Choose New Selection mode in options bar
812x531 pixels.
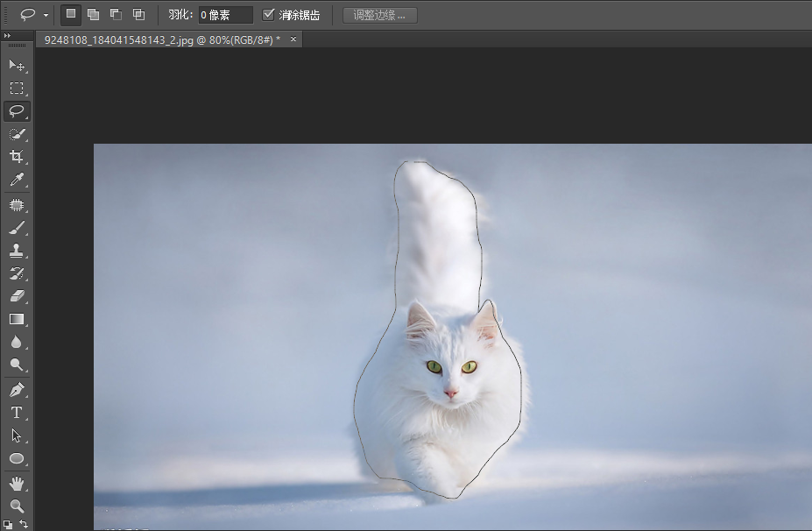pos(71,15)
